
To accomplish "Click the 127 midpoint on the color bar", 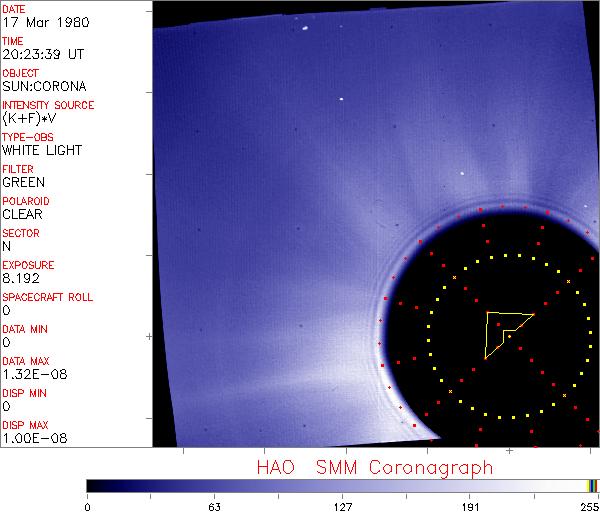I will pos(342,507).
